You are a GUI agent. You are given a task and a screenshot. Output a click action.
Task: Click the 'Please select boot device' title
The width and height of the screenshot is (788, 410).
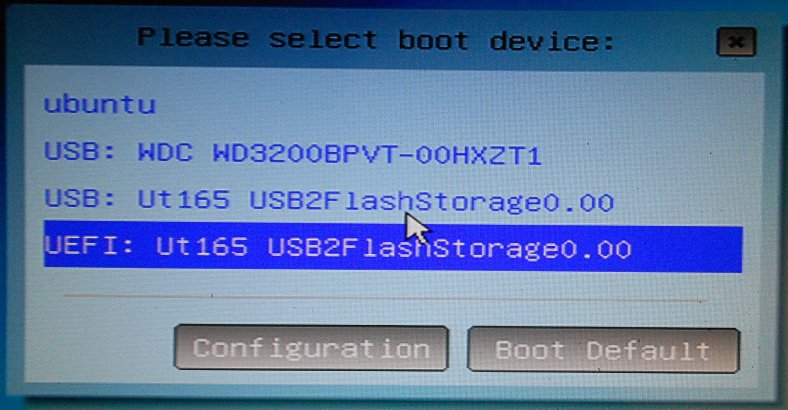tap(376, 40)
